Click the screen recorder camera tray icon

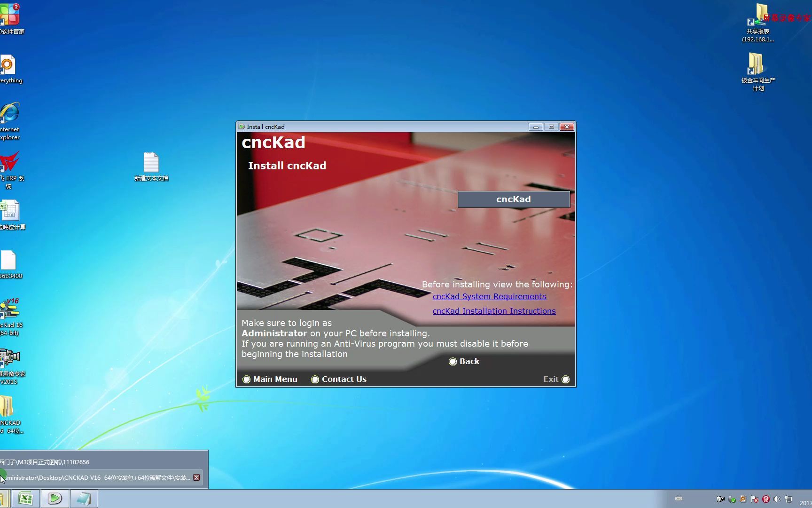(x=720, y=499)
